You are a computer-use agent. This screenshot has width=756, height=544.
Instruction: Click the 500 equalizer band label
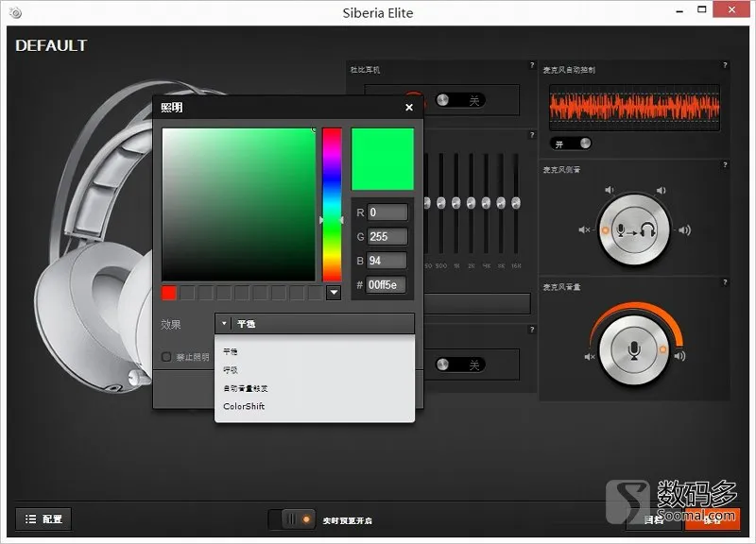(441, 266)
